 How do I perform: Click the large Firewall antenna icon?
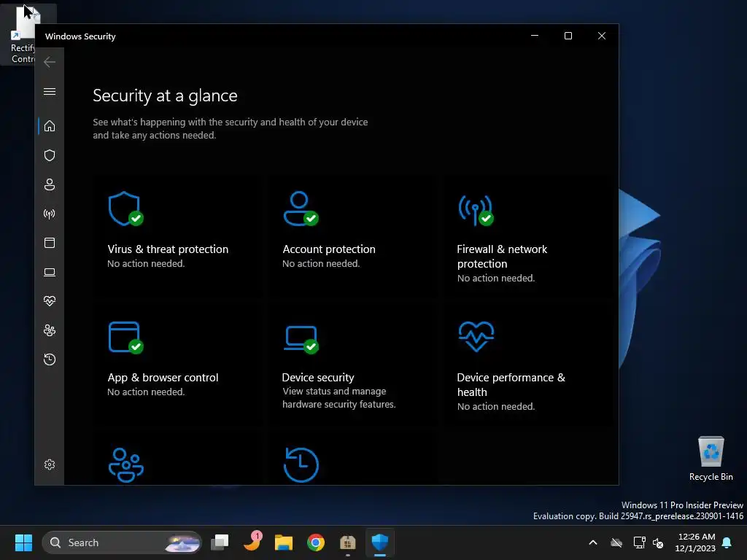(476, 210)
